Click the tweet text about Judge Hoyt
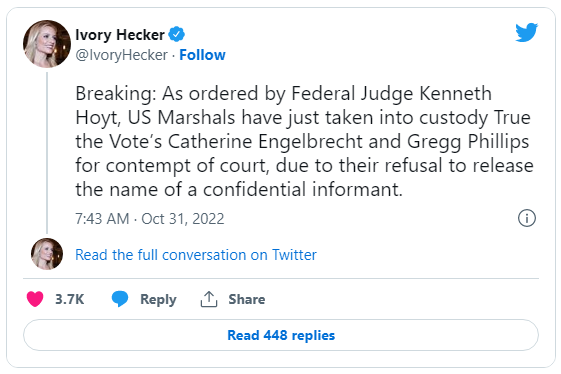Screen dimensions: 561x374 pos(304,141)
